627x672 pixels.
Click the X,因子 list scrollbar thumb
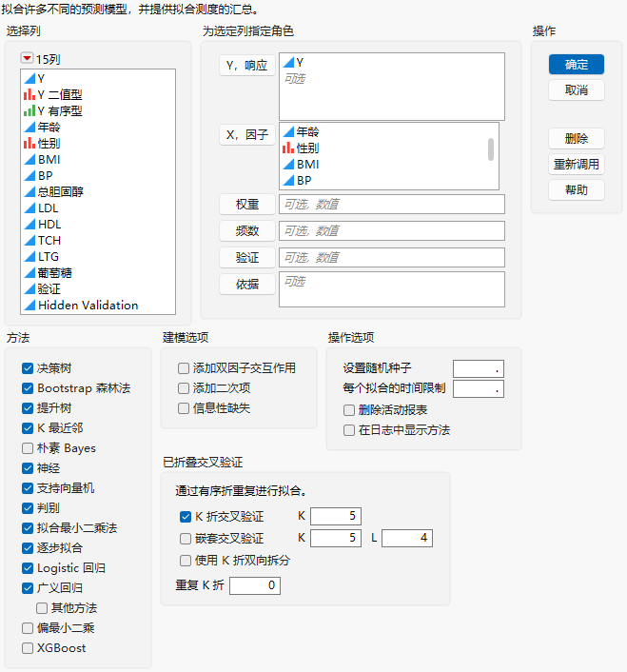click(x=491, y=149)
